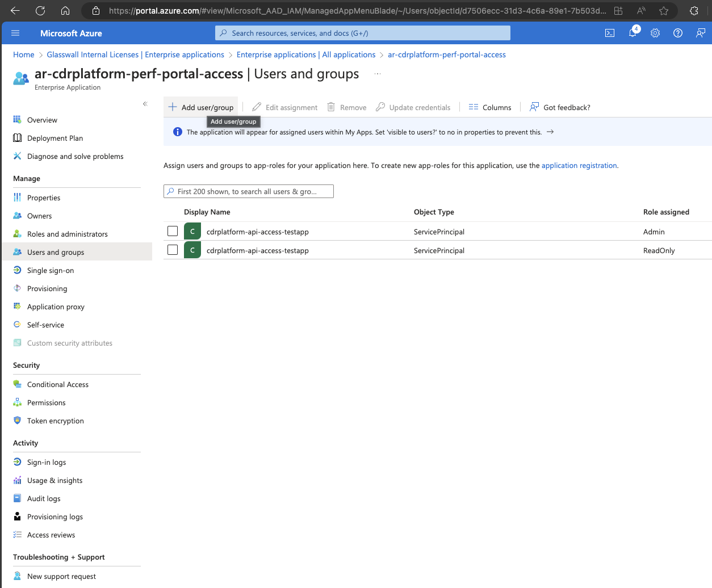
Task: Open cdrplatform-api-access-testapp with ReadOnly role
Action: point(258,250)
